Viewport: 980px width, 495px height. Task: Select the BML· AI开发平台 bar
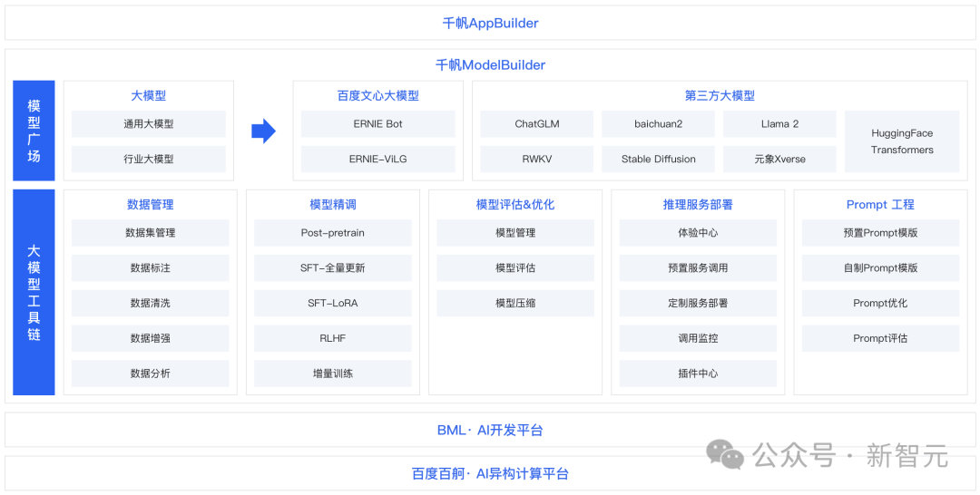[490, 430]
